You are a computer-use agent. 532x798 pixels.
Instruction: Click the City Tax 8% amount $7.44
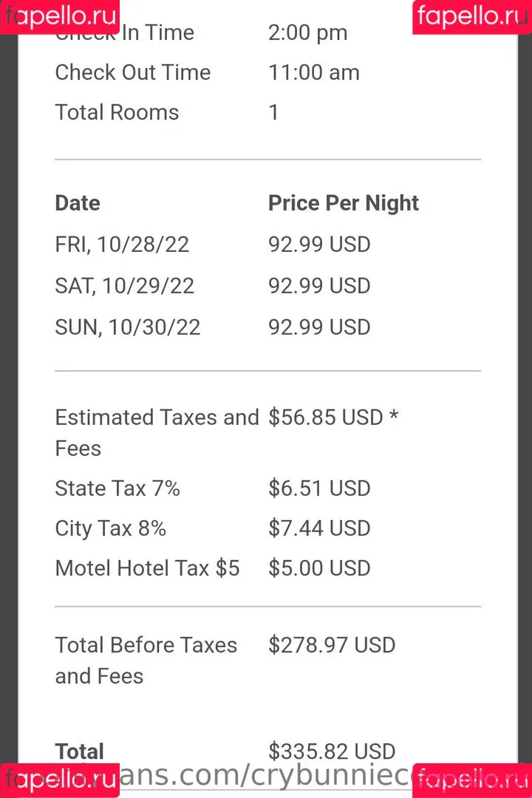(319, 528)
